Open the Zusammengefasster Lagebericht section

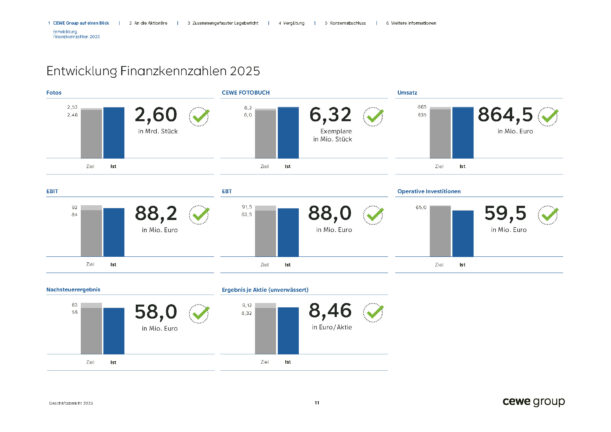click(x=223, y=22)
